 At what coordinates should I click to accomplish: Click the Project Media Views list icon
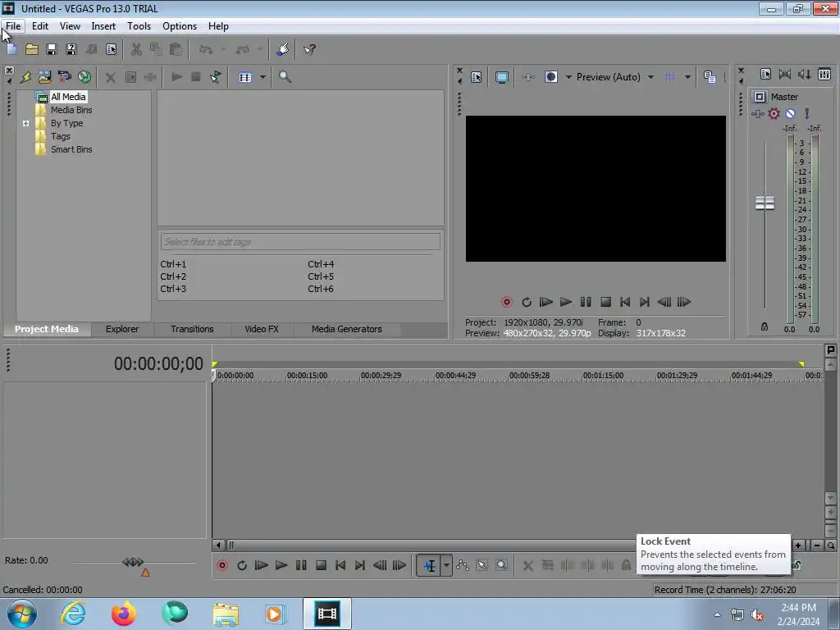245,77
